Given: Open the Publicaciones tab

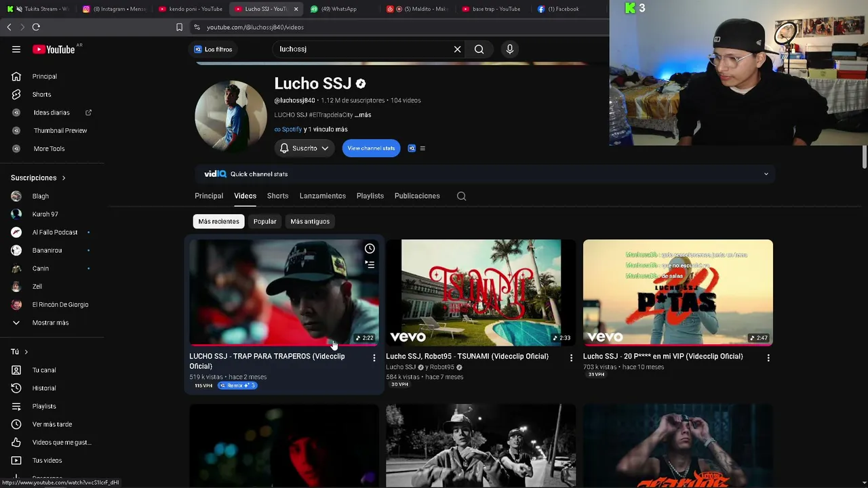Looking at the screenshot, I should point(417,196).
